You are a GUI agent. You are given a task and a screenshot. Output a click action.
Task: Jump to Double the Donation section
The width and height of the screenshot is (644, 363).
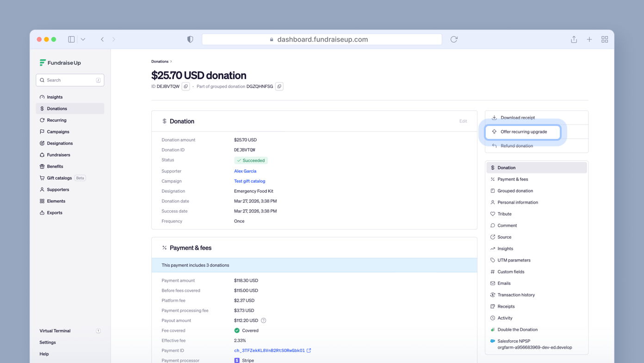coord(537,330)
